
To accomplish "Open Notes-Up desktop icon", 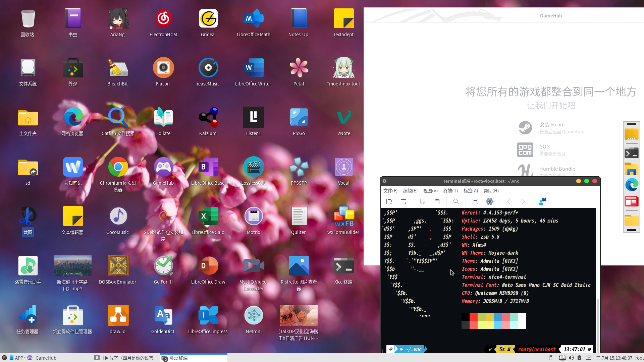I will point(299,22).
